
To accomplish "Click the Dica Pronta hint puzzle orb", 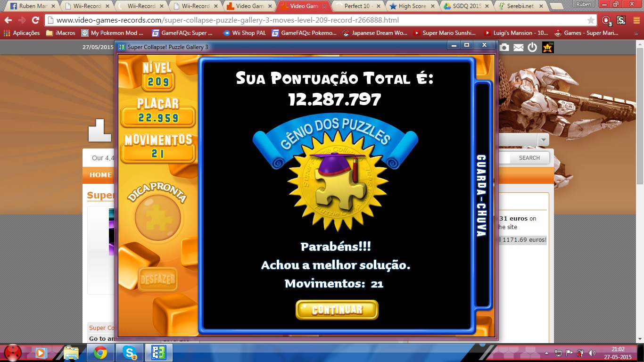I will tap(157, 218).
